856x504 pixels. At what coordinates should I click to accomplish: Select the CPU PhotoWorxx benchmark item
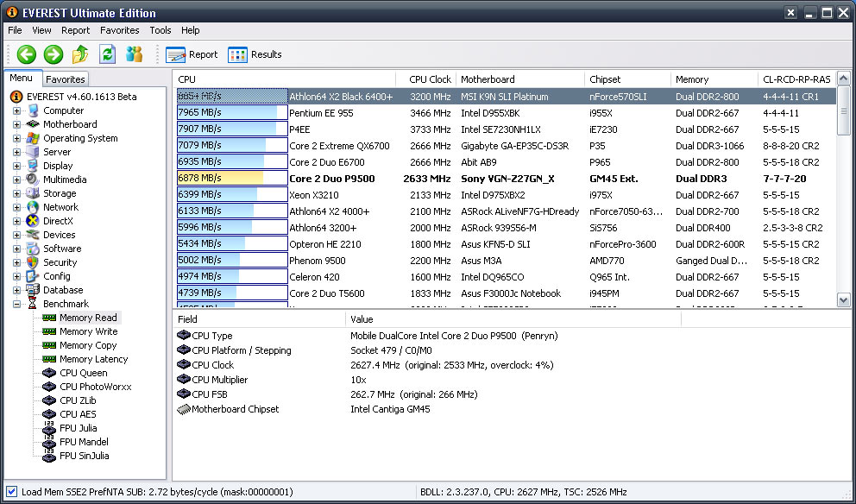click(96, 387)
